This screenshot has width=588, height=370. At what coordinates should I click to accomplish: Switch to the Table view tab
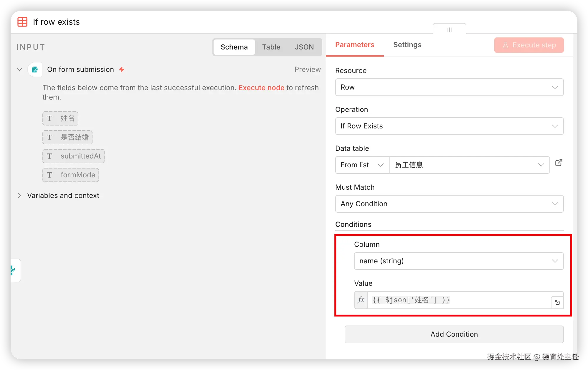pos(271,47)
